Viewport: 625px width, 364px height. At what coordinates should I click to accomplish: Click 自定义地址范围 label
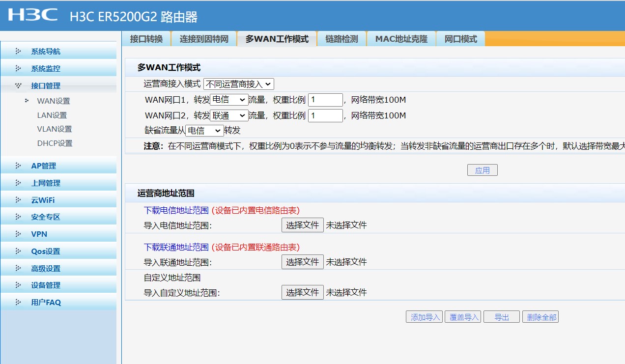pyautogui.click(x=172, y=278)
